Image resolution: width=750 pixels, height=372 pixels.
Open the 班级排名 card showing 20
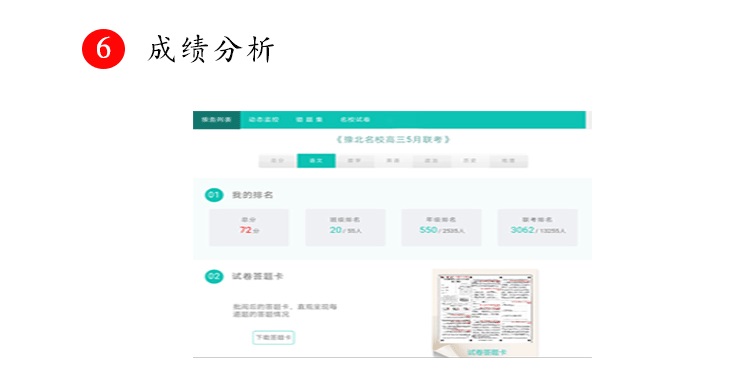(x=345, y=228)
